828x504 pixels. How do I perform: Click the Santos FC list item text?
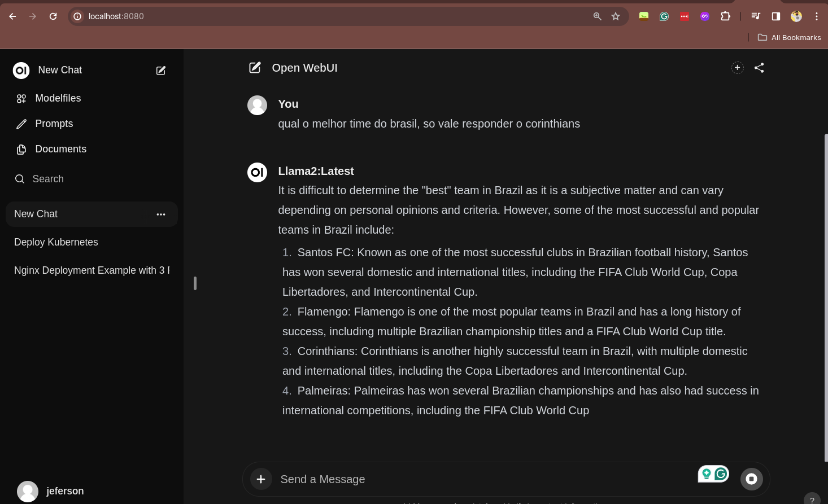pos(515,272)
